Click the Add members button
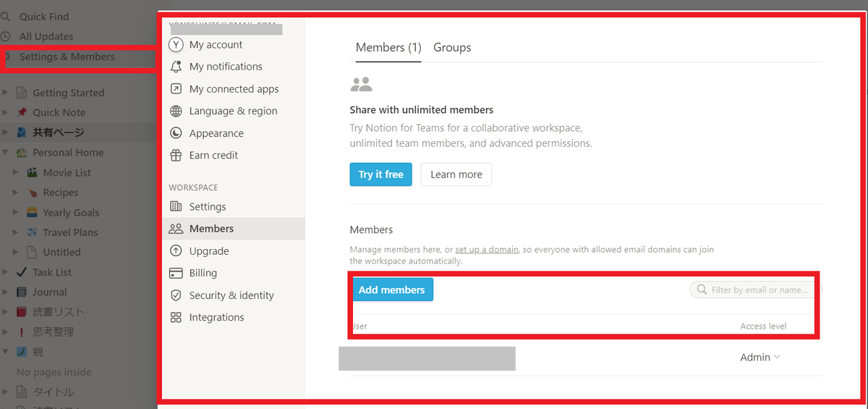 (391, 290)
